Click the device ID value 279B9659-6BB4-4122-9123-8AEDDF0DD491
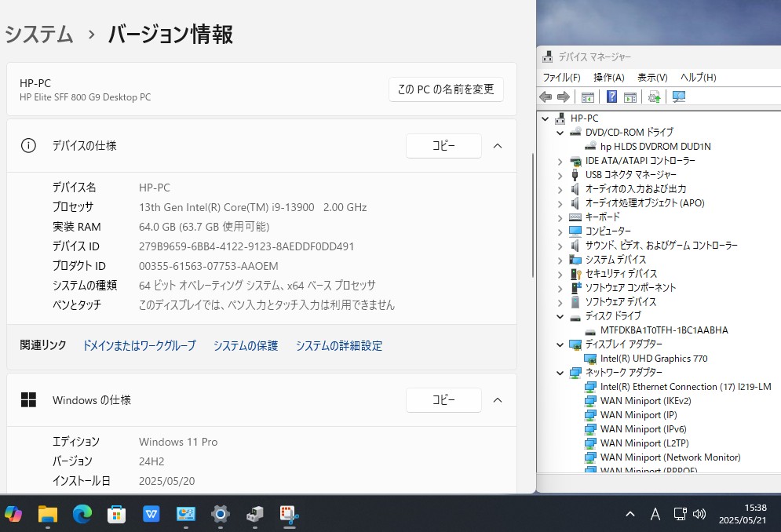 click(246, 246)
